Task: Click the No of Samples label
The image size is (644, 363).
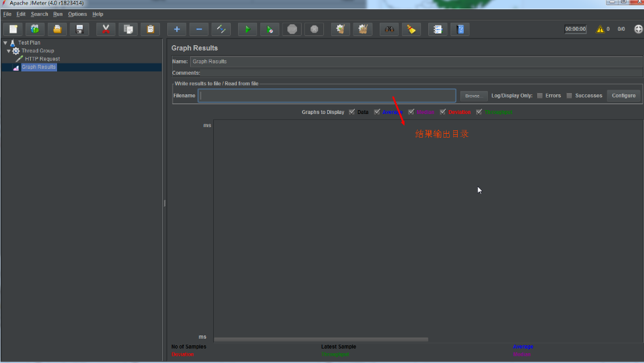Action: [x=188, y=347]
